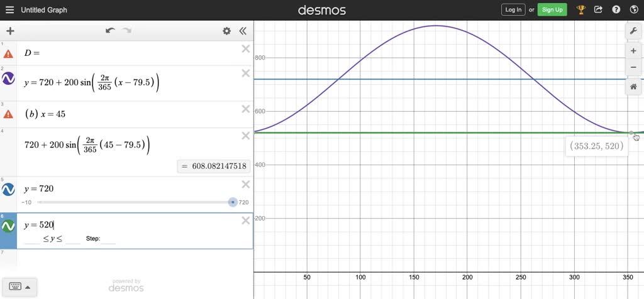The height and width of the screenshot is (299, 644).
Task: Click the Add Item plus icon
Action: [x=10, y=31]
